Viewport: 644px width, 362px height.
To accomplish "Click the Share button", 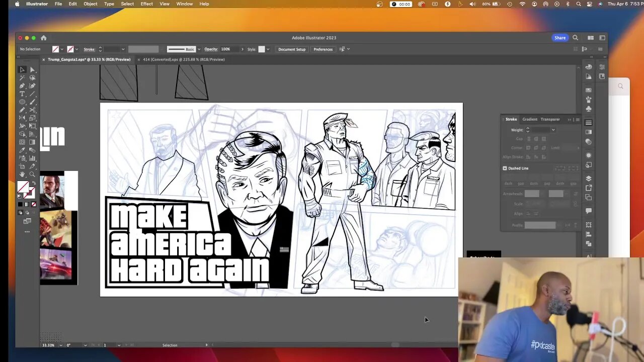I will pos(560,38).
